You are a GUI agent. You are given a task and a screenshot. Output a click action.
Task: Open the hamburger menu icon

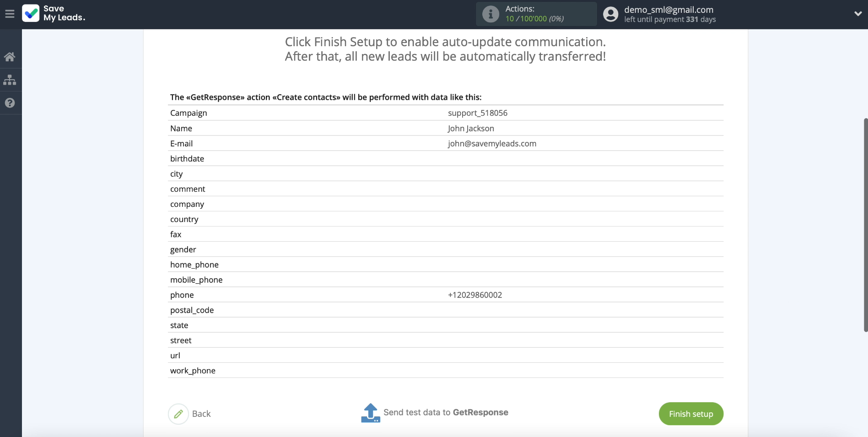click(x=10, y=14)
